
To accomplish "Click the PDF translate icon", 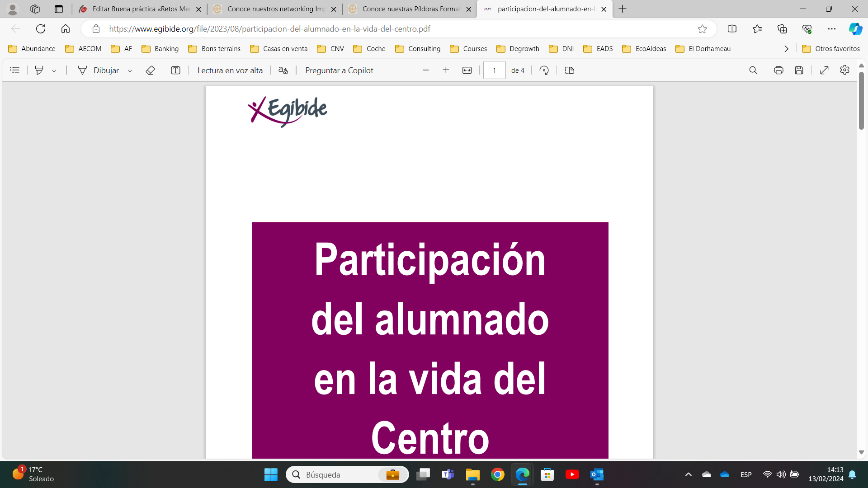I will (x=283, y=70).
